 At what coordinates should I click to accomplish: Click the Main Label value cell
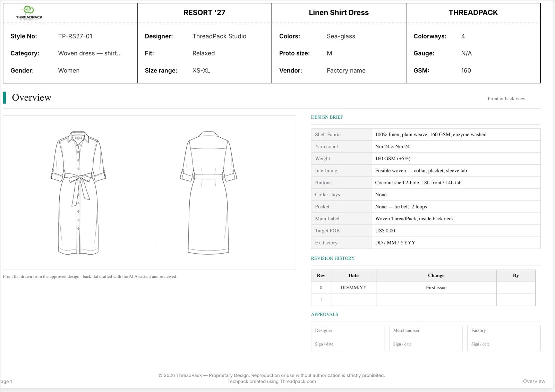coord(455,219)
